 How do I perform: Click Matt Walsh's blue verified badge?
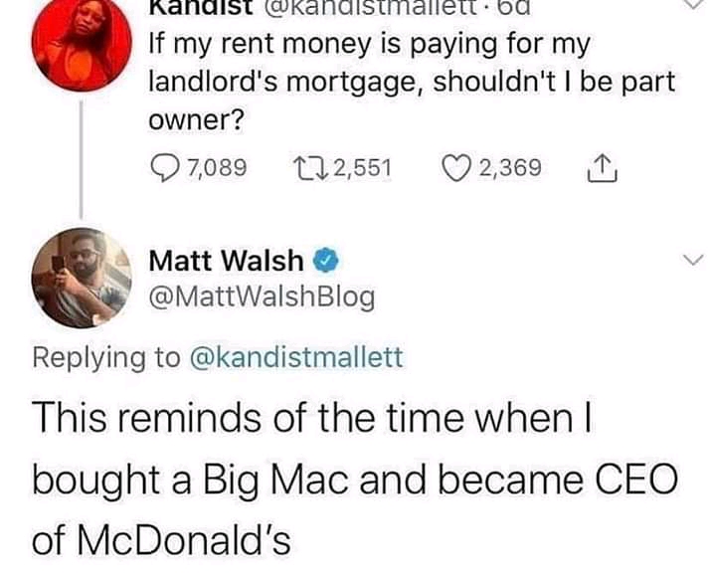click(x=327, y=261)
